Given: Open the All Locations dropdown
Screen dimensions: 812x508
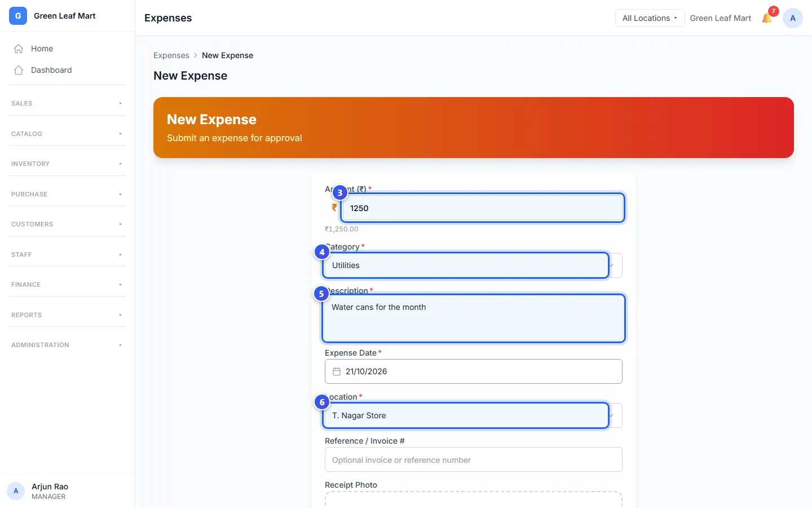Looking at the screenshot, I should click(x=650, y=18).
